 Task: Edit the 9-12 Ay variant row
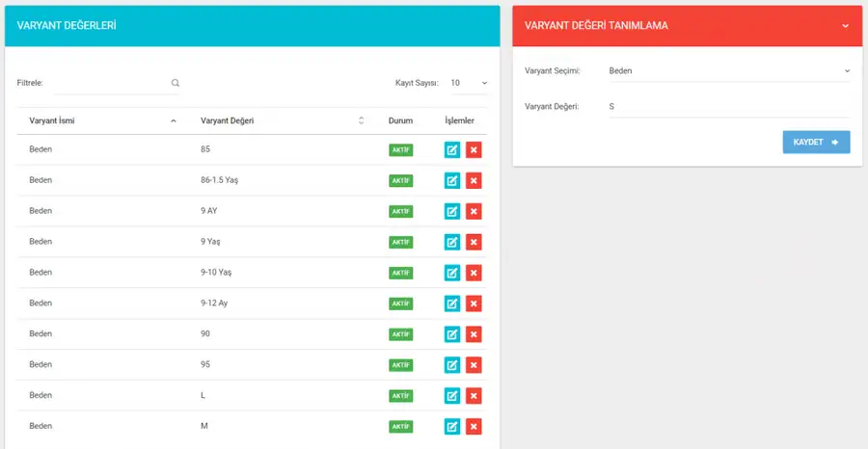pos(452,304)
